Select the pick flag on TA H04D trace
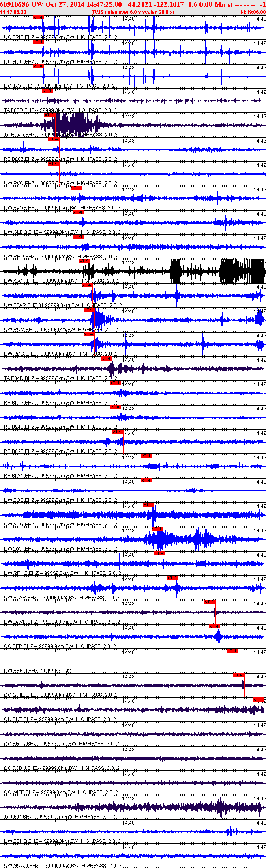This screenshot has width=266, height=868. click(x=49, y=115)
